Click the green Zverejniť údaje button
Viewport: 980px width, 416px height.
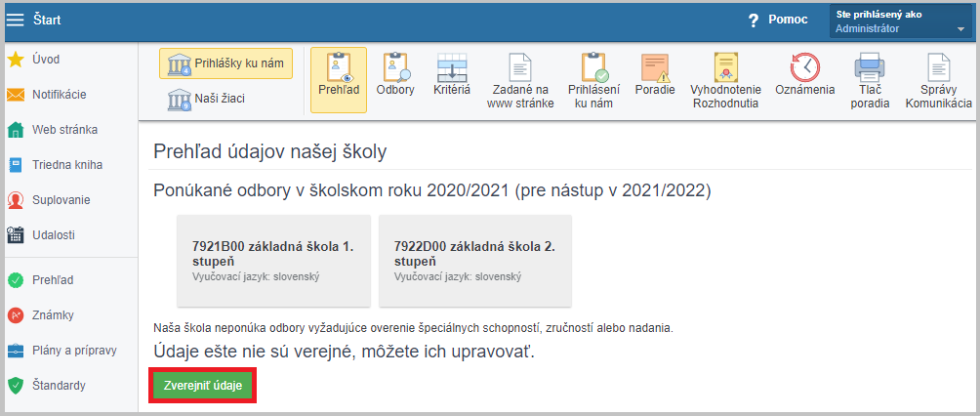coord(203,386)
